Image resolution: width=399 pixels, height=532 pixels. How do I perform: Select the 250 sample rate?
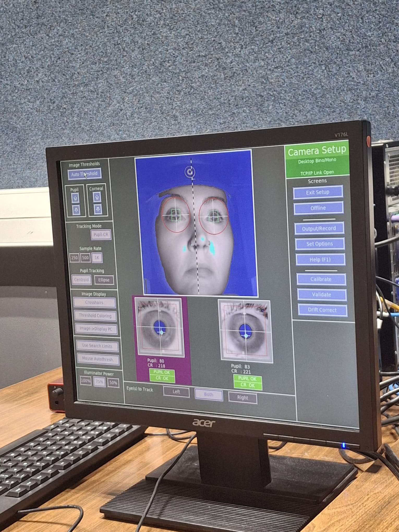75,258
